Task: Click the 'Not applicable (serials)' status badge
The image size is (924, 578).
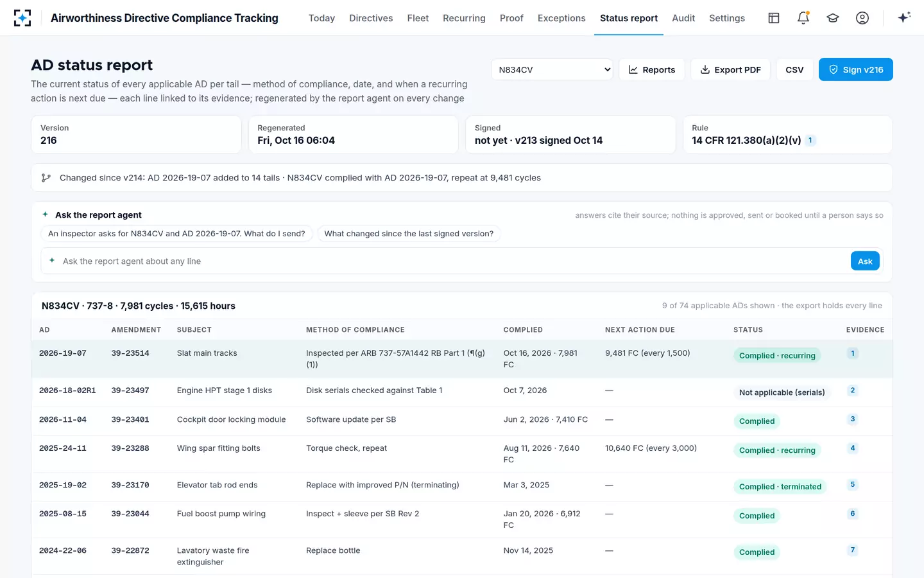Action: pos(782,392)
